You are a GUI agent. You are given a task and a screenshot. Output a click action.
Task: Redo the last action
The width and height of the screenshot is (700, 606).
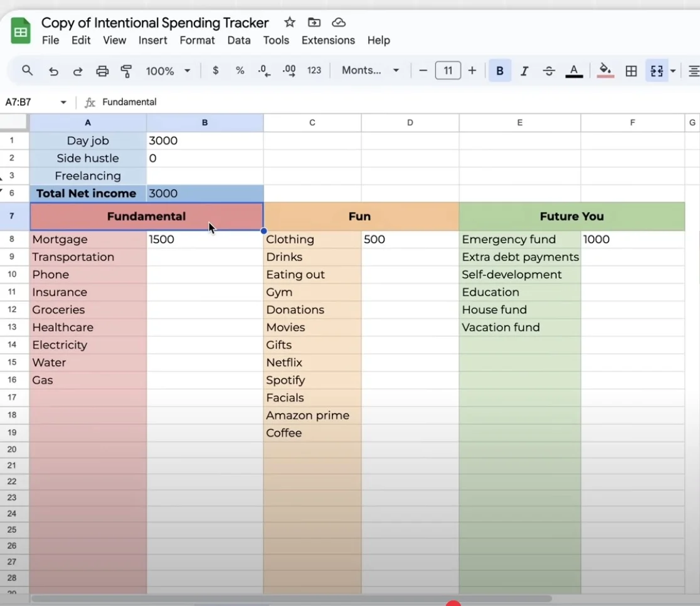[x=78, y=70]
